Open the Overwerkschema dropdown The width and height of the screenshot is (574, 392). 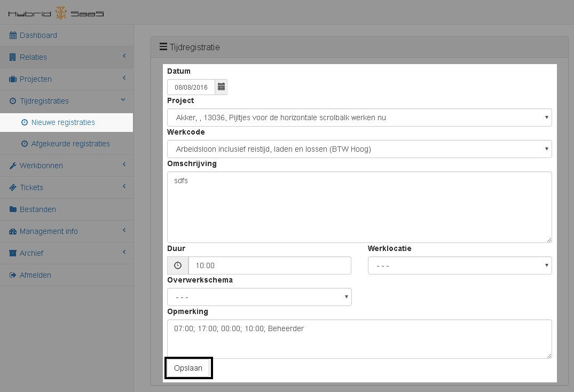pos(259,297)
